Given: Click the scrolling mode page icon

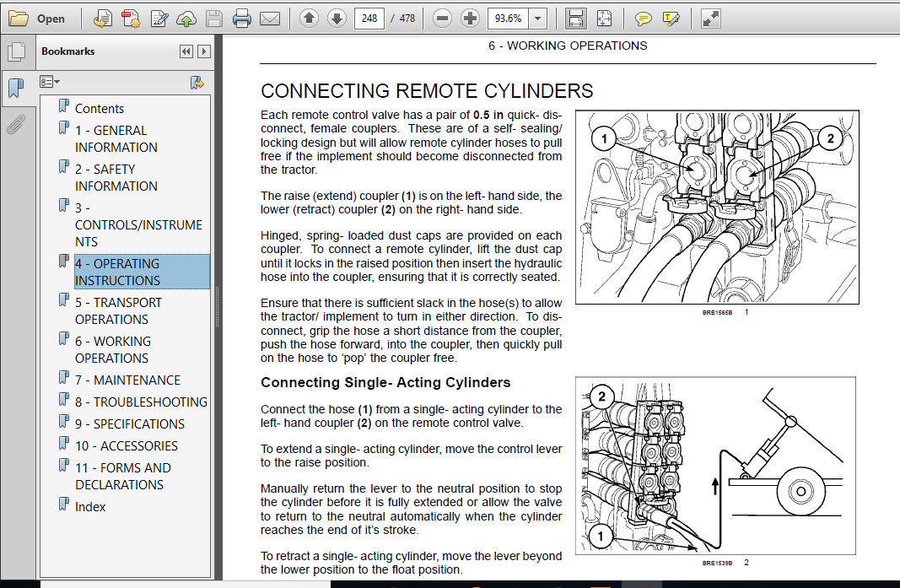Looking at the screenshot, I should (575, 19).
